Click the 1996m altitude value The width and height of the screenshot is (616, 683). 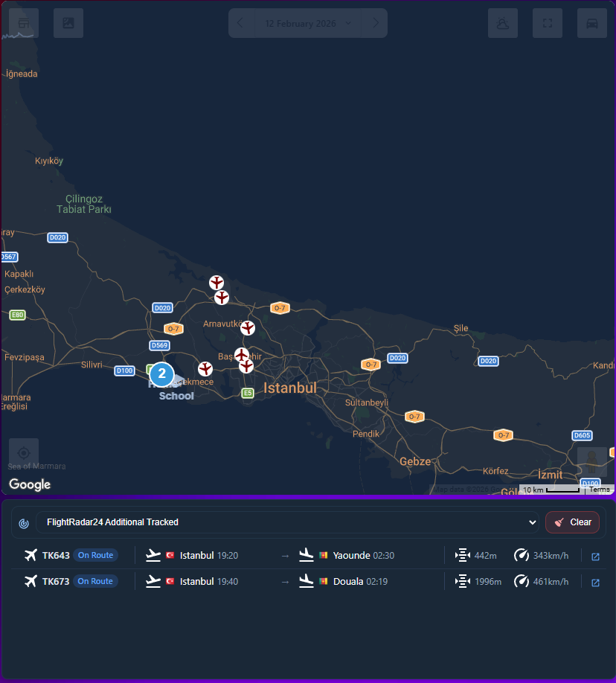pos(488,582)
